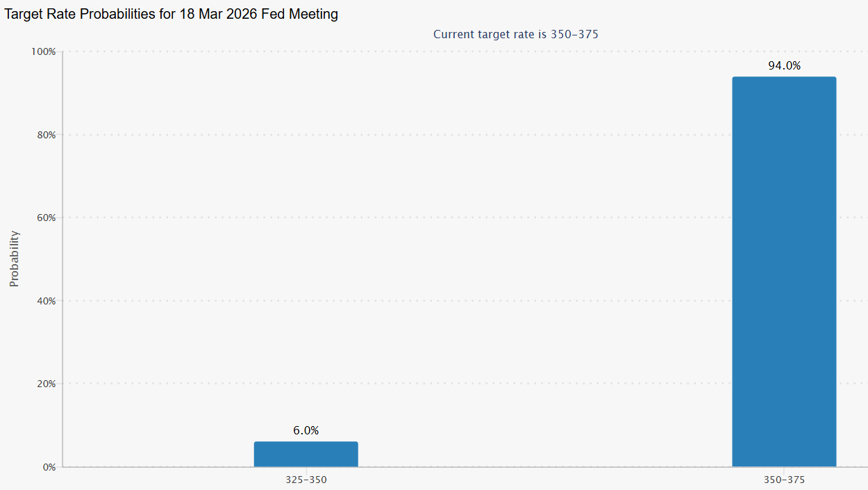Click the tall 350–375 probability bar
This screenshot has height=490, width=868.
pos(784,271)
